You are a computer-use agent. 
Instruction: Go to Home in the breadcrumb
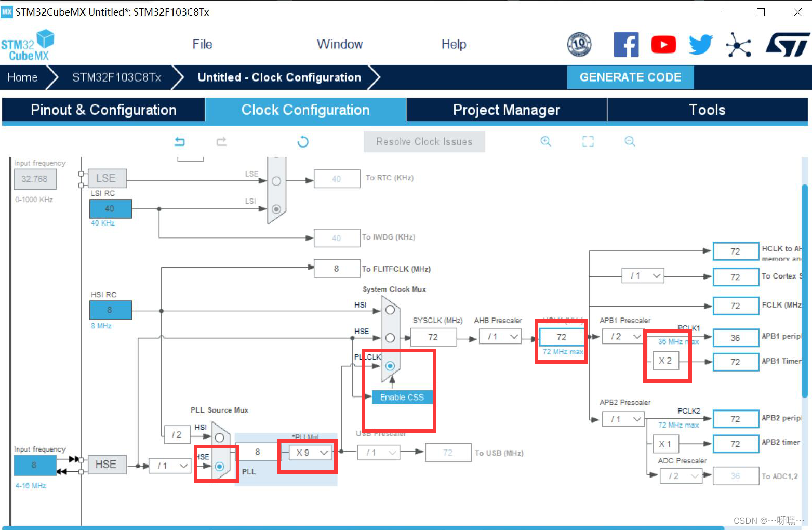point(22,77)
